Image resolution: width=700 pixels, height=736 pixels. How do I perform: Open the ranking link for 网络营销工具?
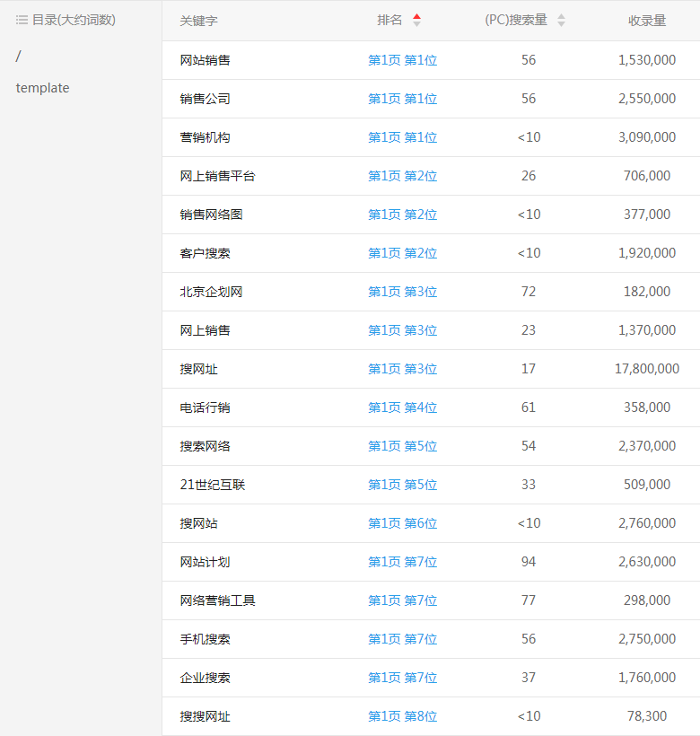click(x=402, y=600)
